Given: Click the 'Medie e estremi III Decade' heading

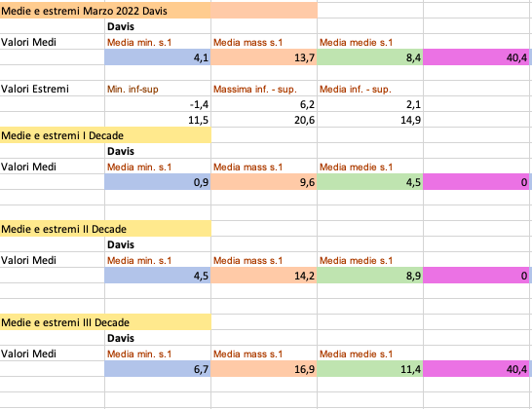Looking at the screenshot, I should (105, 322).
